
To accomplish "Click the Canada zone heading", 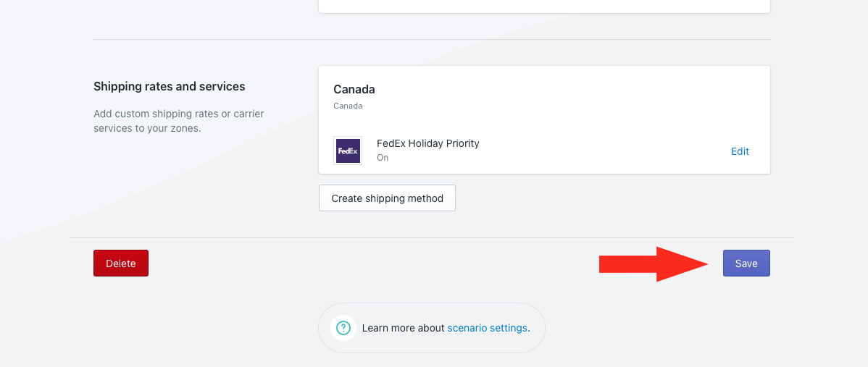I will pos(354,90).
